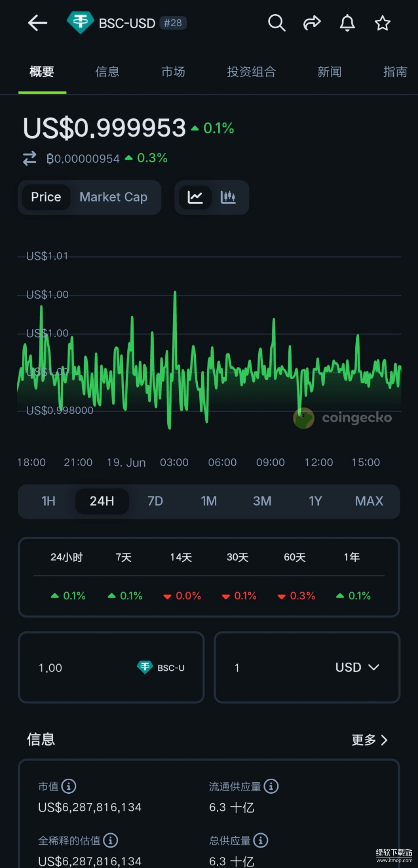Toggle chart to Market Cap
This screenshot has height=868, width=418.
tap(113, 197)
